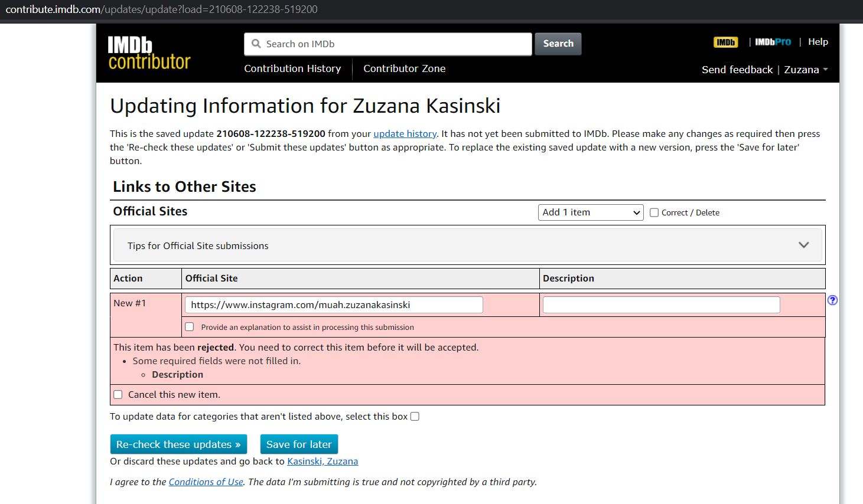Go to Contributor Zone
The height and width of the screenshot is (504, 863).
click(x=404, y=68)
